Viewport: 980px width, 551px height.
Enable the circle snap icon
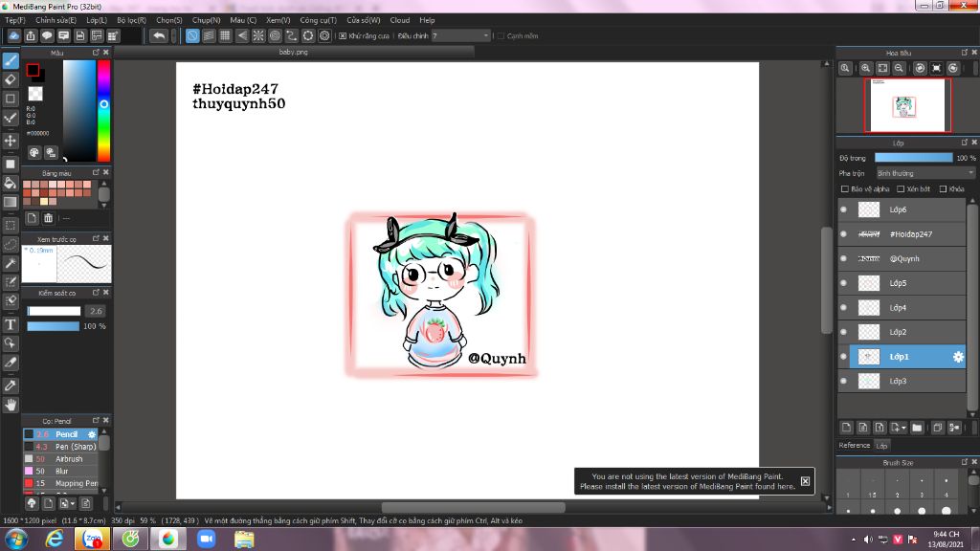275,35
